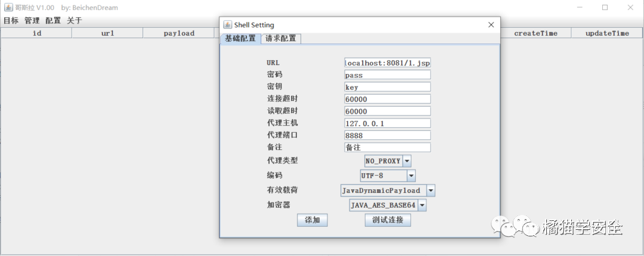Open the 管理 menu
Viewport: 644px width, 256px height.
pos(32,20)
